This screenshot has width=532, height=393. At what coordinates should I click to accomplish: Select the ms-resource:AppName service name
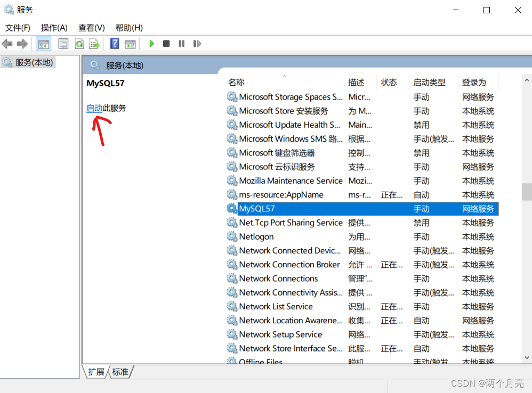(x=281, y=195)
